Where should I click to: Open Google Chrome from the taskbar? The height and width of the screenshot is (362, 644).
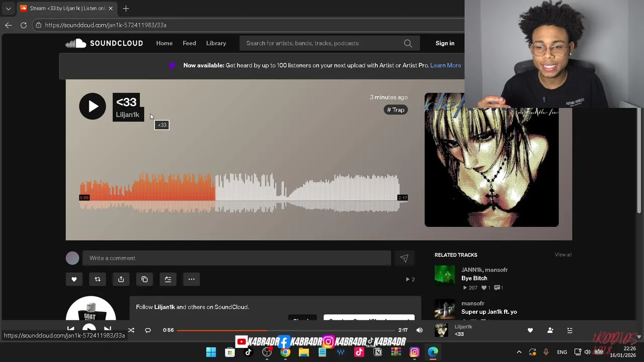pos(285,352)
